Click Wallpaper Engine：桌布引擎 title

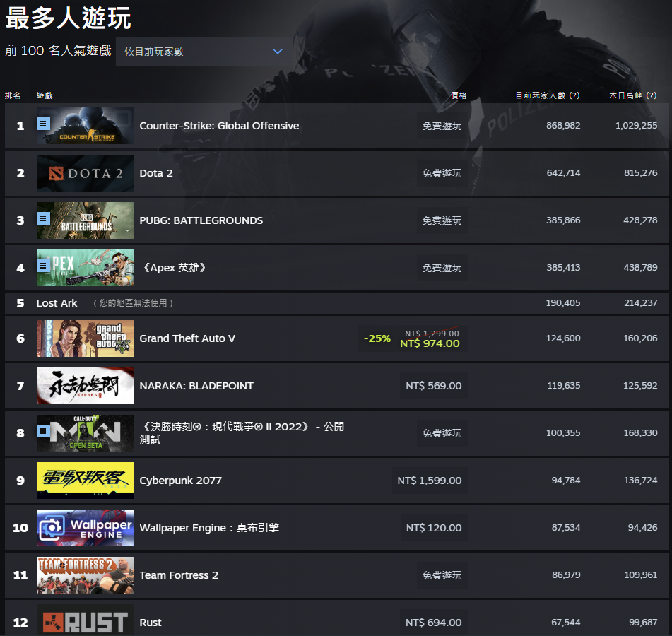209,528
